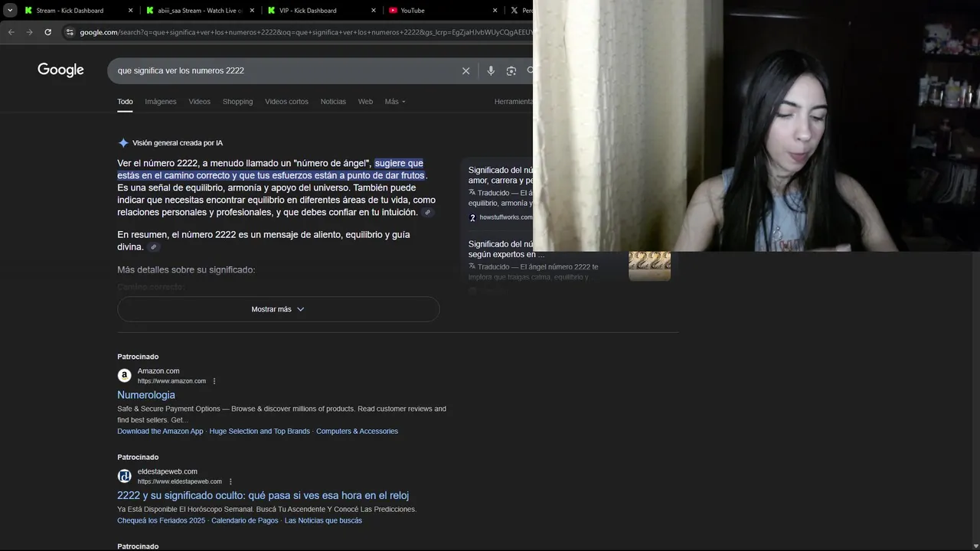Open eldestapeweb ad options three-dot menu
Image resolution: width=980 pixels, height=551 pixels.
(230, 481)
